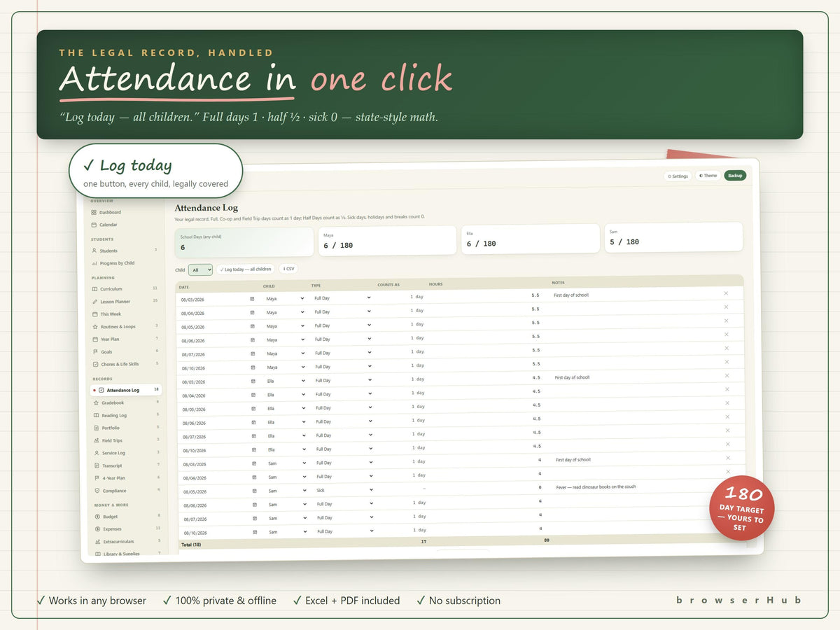The height and width of the screenshot is (630, 840).
Task: Click the Portfolio document icon
Action: tap(96, 428)
